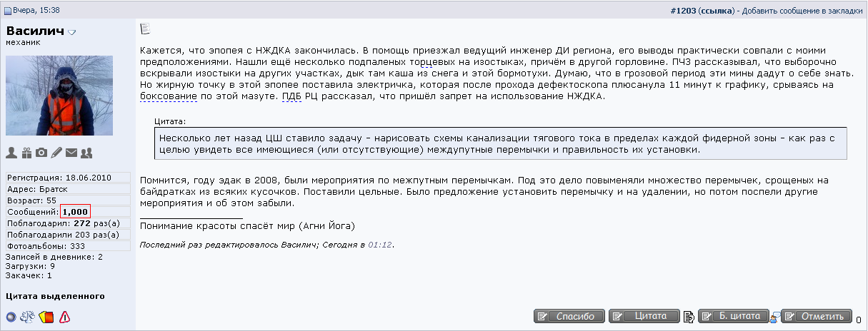Report post with red warning triangle
868x331 pixels.
pos(65,317)
